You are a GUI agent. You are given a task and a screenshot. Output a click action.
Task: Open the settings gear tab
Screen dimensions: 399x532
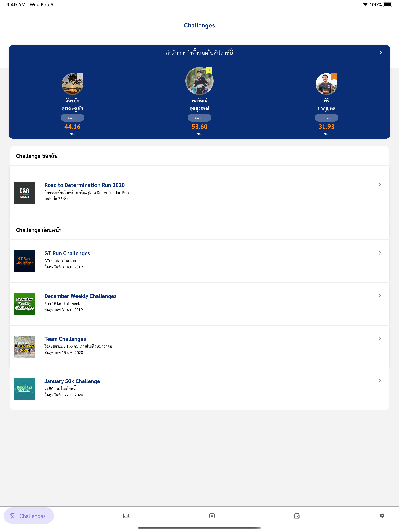[x=382, y=516]
